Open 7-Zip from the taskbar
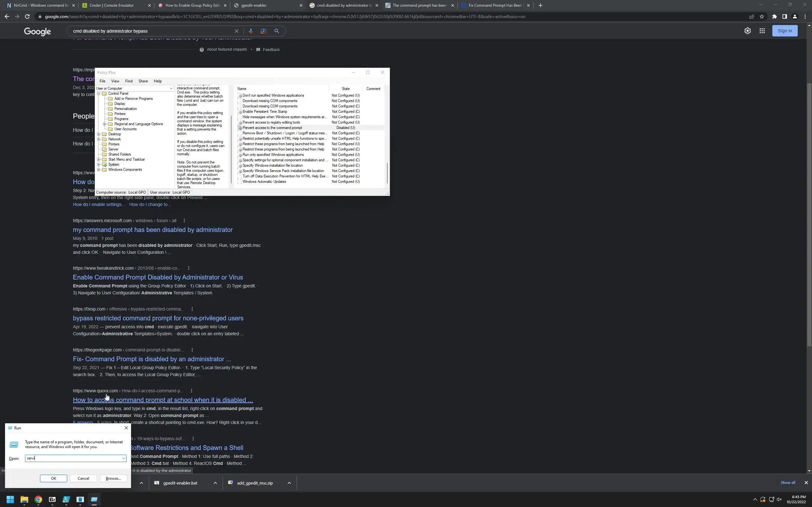The image size is (812, 507). coord(52,499)
